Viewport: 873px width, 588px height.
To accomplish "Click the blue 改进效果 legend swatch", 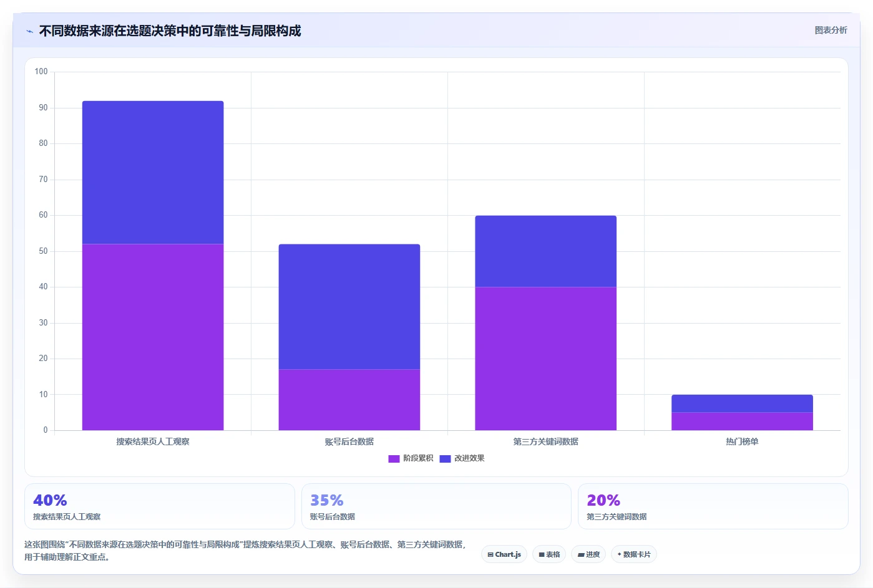I will click(445, 458).
